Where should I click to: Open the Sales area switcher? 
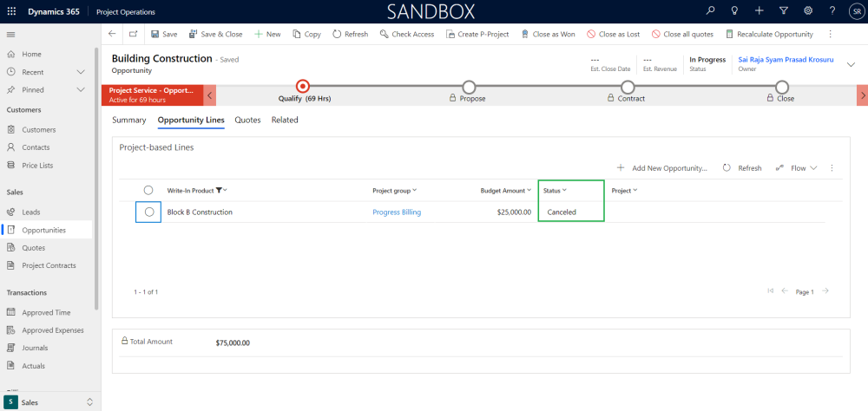pyautogui.click(x=50, y=402)
